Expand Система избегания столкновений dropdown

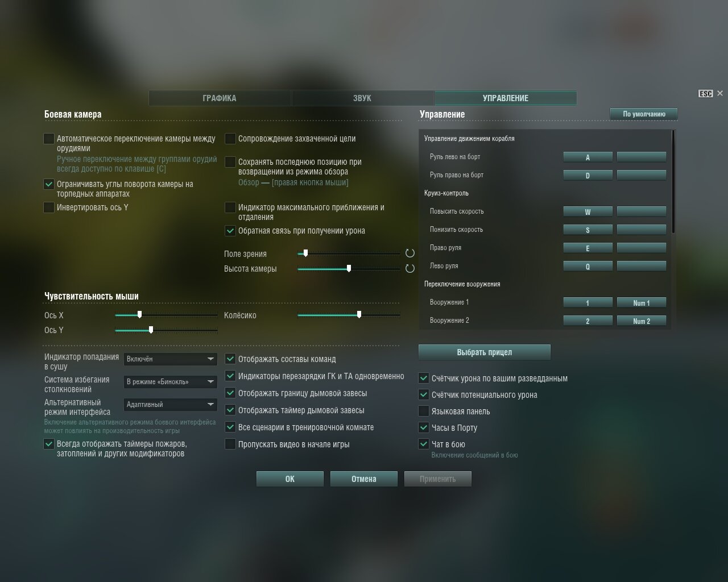pyautogui.click(x=171, y=382)
